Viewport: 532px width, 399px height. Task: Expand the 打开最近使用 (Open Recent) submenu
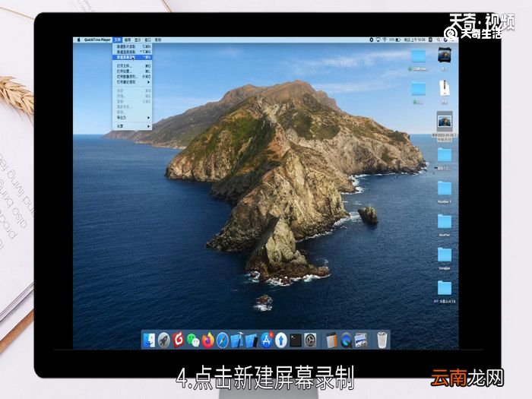pyautogui.click(x=132, y=82)
